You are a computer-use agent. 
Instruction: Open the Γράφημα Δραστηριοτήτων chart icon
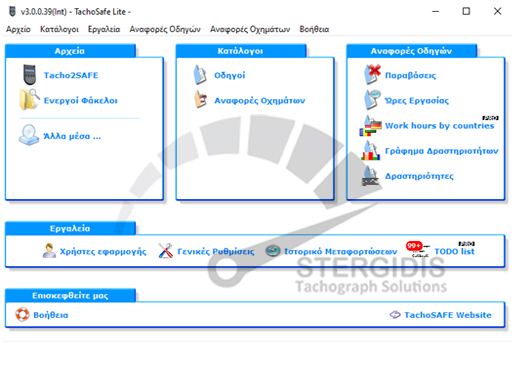coord(370,150)
